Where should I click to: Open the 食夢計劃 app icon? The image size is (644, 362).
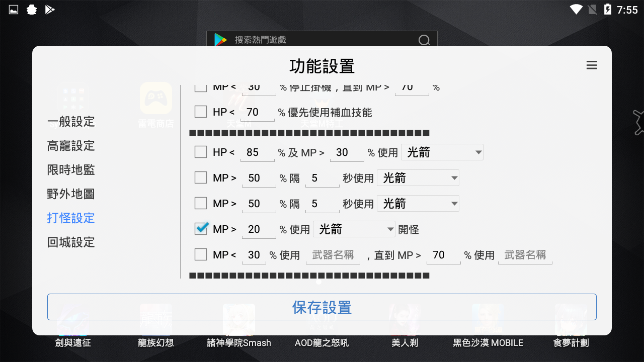tap(571, 319)
